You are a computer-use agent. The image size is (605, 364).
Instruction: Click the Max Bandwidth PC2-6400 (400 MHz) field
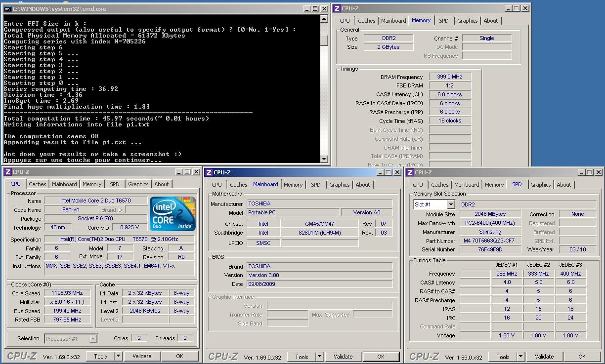pos(490,223)
